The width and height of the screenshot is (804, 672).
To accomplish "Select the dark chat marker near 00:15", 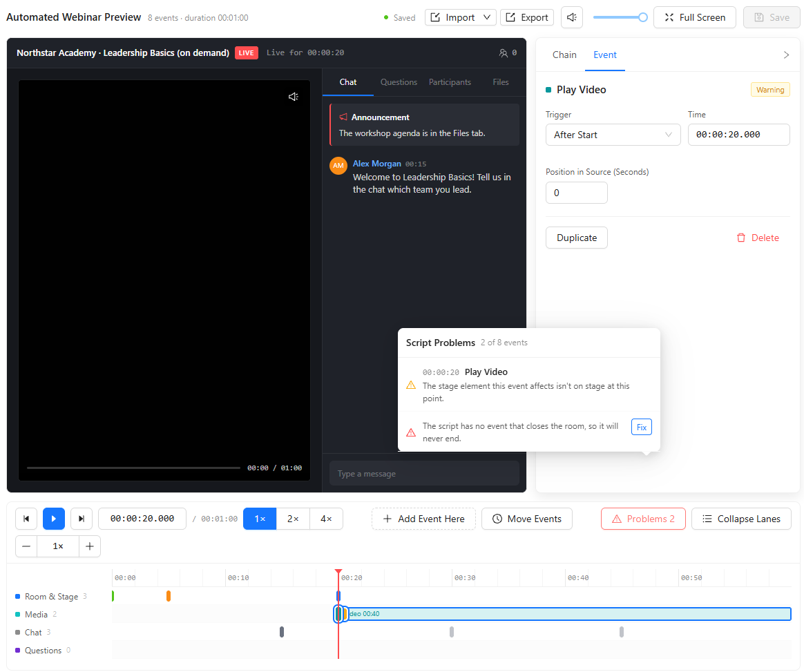I will click(282, 632).
